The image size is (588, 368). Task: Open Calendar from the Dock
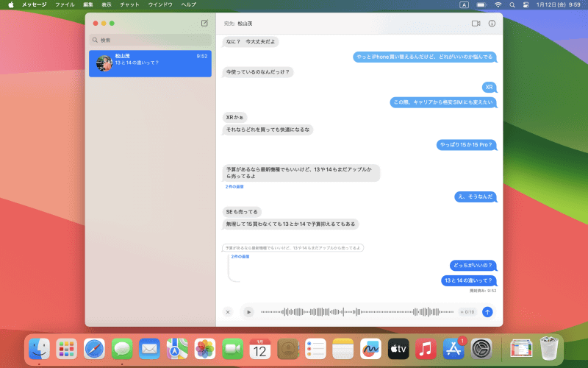tap(260, 349)
